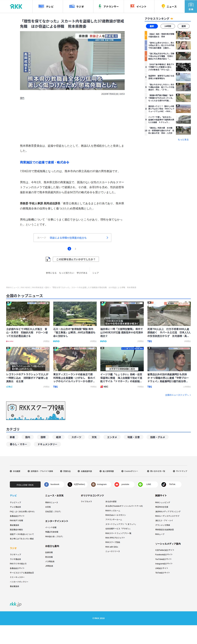Click the 国内 tag link under article image

click(x=22, y=98)
